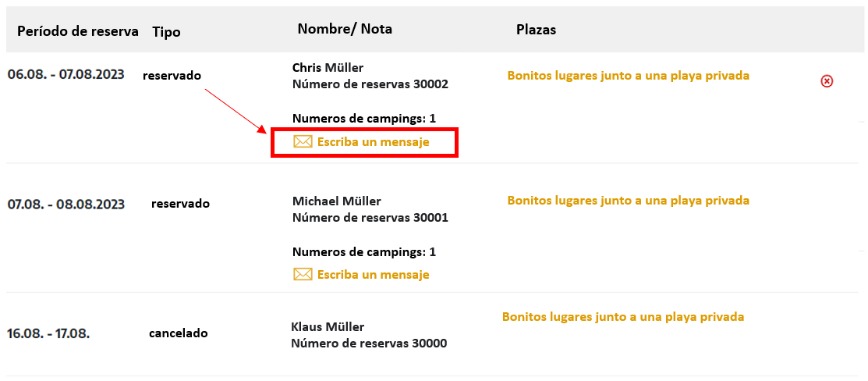Open the 'Bonitos lugares' link for 06.08. reservation

coord(629,76)
